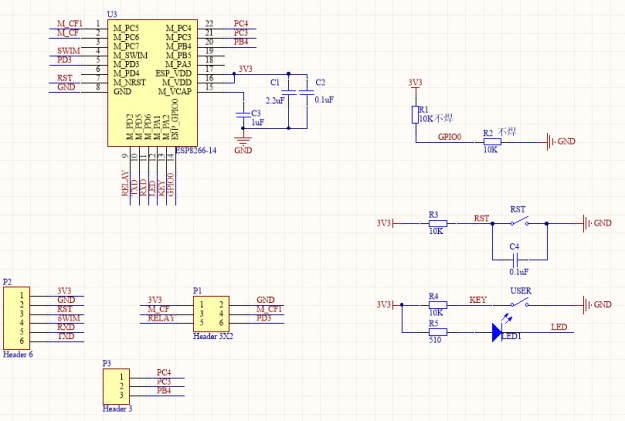Select resistor R2 10K symbol

492,142
